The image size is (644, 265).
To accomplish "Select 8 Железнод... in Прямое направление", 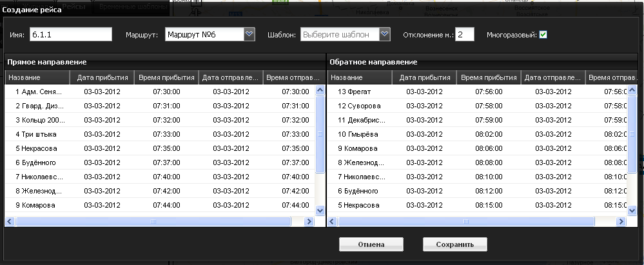I will [160, 191].
